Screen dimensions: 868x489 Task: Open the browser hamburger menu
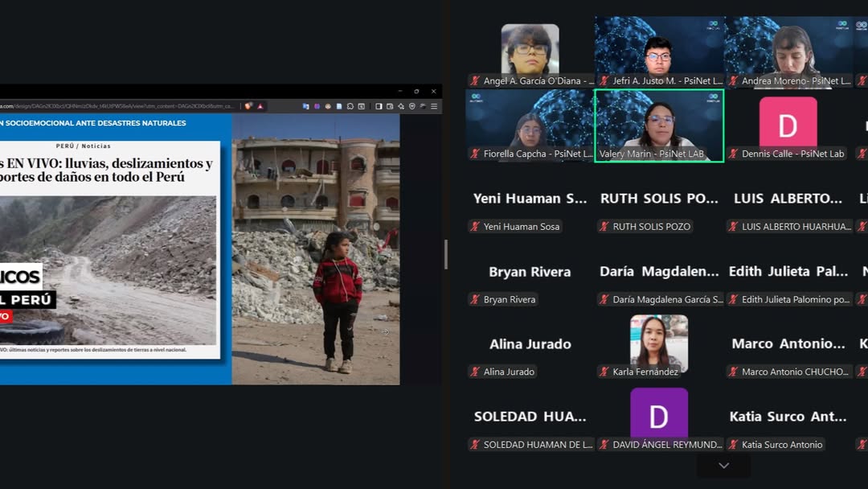click(434, 106)
